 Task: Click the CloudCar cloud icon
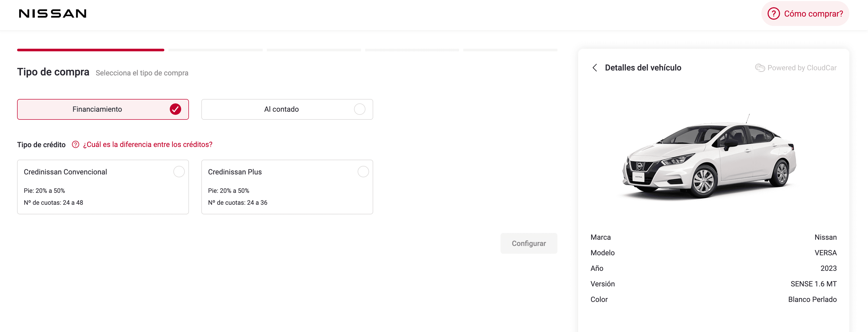pos(760,68)
